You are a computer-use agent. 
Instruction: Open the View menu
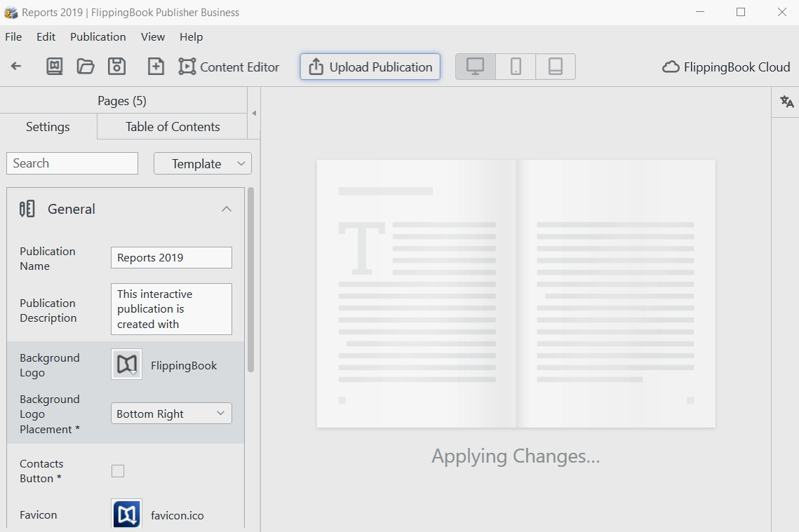[x=153, y=36]
